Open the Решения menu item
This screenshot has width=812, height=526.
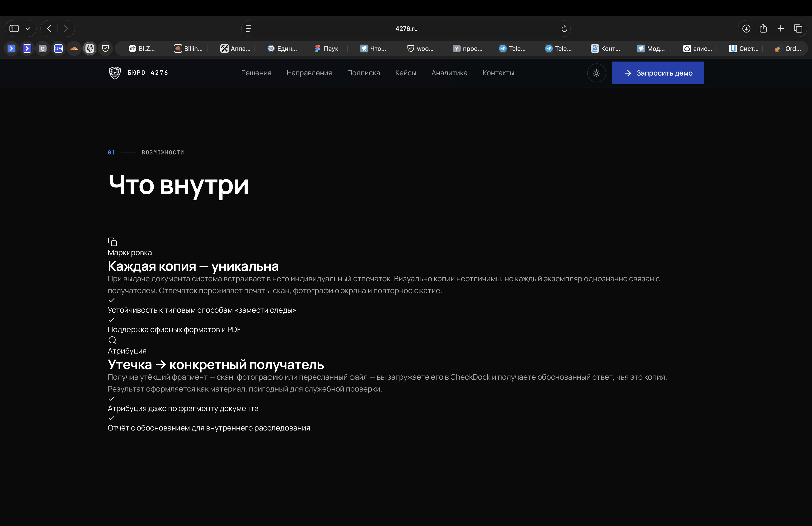[x=256, y=73]
